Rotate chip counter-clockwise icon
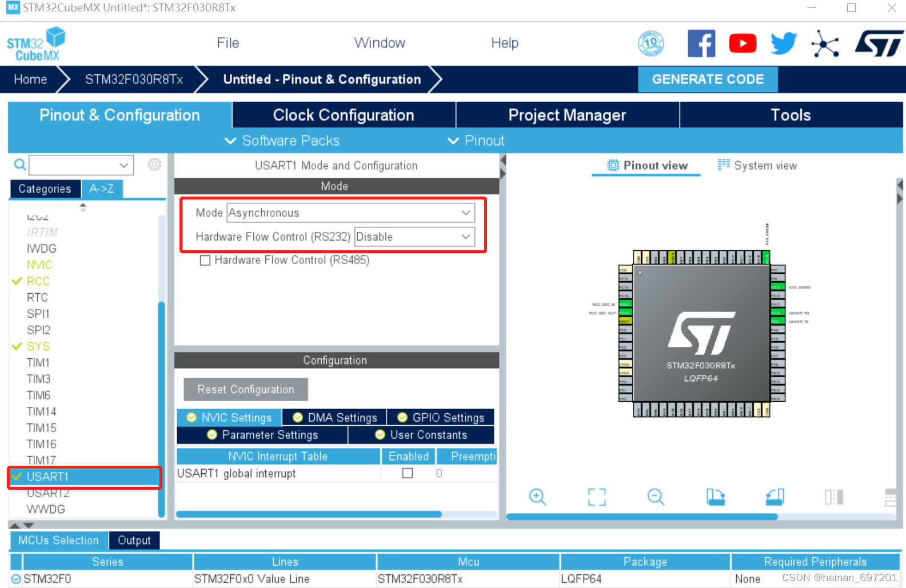This screenshot has height=588, width=906. [x=775, y=497]
